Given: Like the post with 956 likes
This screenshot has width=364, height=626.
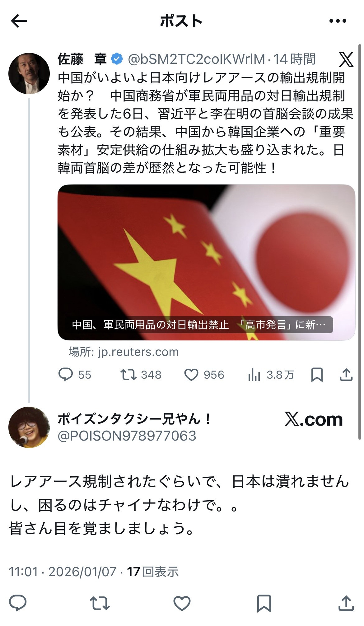Looking at the screenshot, I should pos(204,375).
